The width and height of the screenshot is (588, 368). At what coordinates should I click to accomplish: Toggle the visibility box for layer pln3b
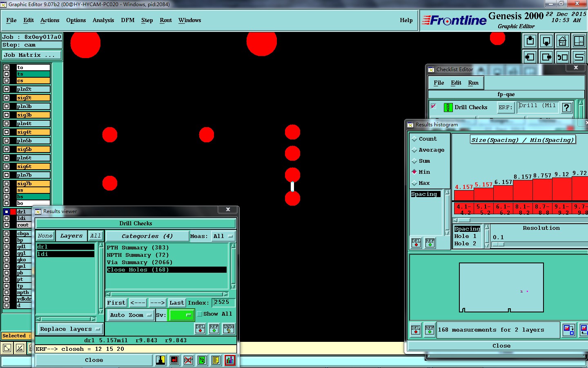[x=7, y=106]
